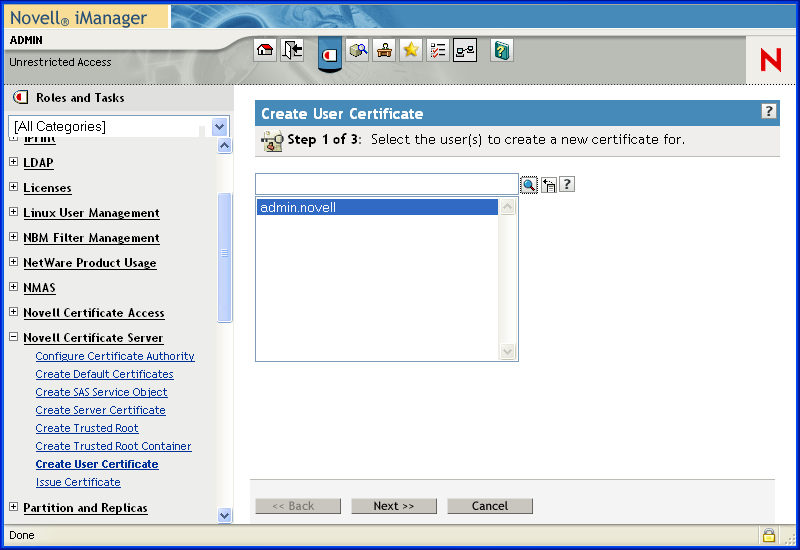Open the Help book icon in toolbar
Viewport: 800px width, 550px height.
502,51
